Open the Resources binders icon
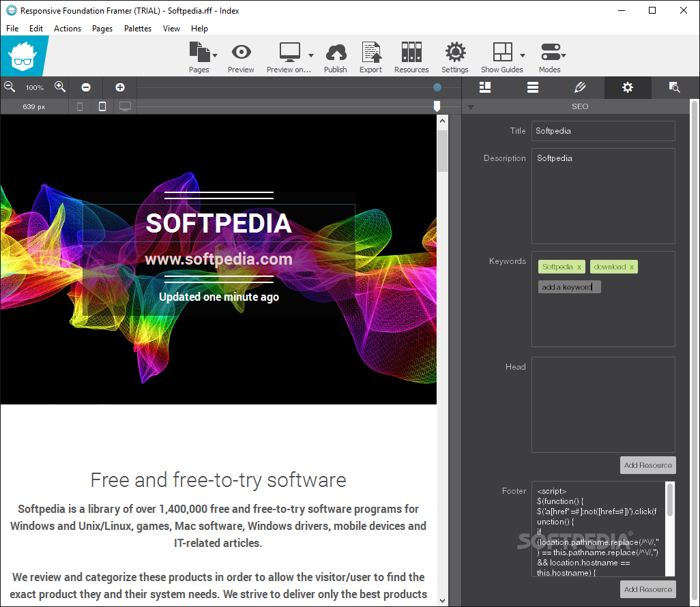The width and height of the screenshot is (700, 607). 411,52
